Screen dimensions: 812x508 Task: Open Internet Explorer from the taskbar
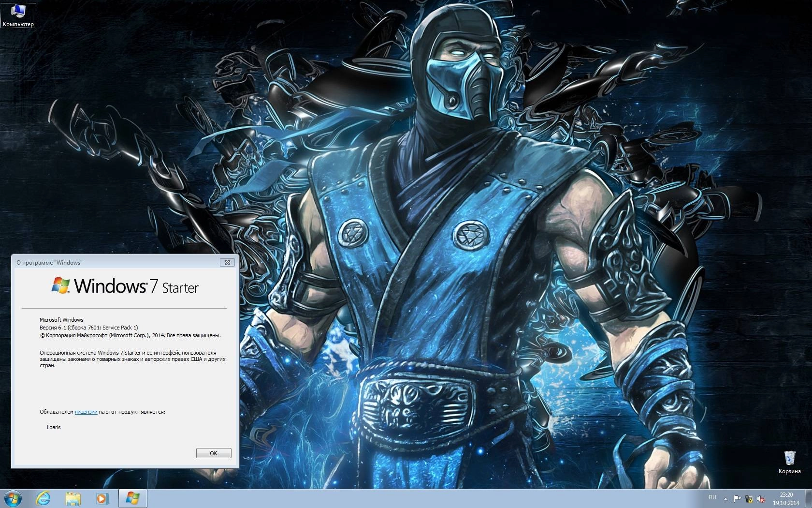(x=44, y=498)
